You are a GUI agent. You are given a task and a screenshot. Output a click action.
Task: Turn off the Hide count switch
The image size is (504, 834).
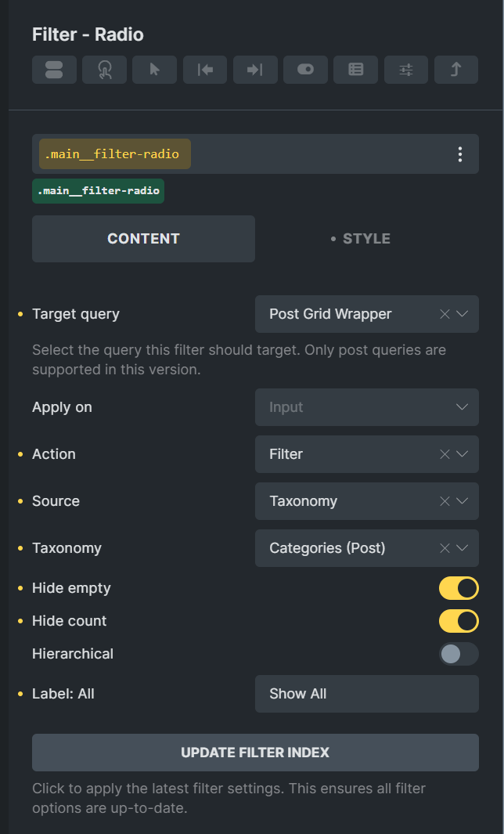(x=459, y=621)
